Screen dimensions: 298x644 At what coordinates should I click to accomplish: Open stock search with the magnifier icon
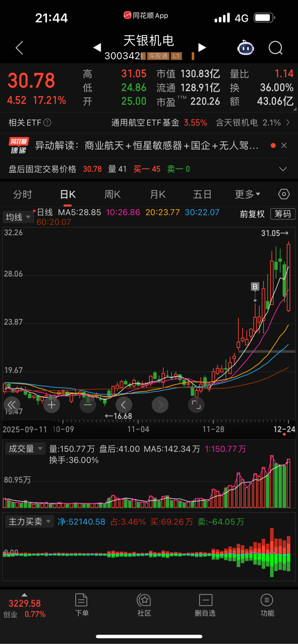tap(275, 48)
